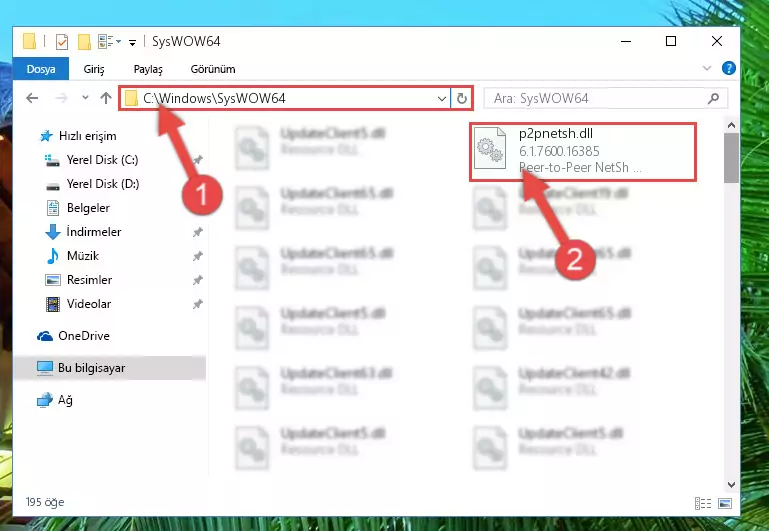Click the window folder icon in title bar
Image resolution: width=769 pixels, height=531 pixels.
pyautogui.click(x=29, y=42)
